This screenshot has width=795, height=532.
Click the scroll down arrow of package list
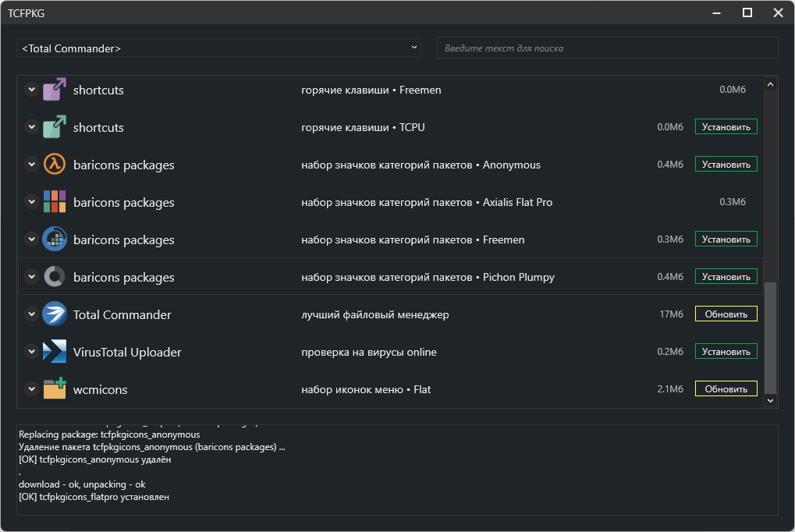pos(771,400)
